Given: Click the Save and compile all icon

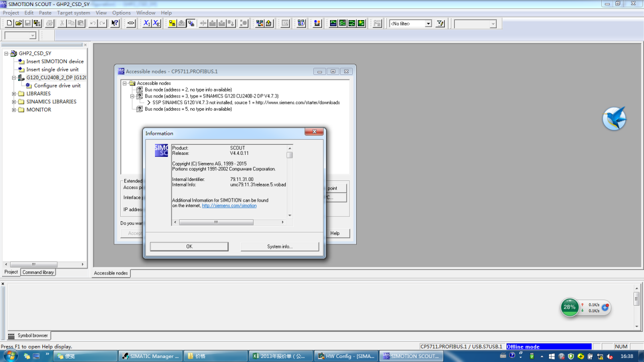Looking at the screenshot, I should point(37,23).
